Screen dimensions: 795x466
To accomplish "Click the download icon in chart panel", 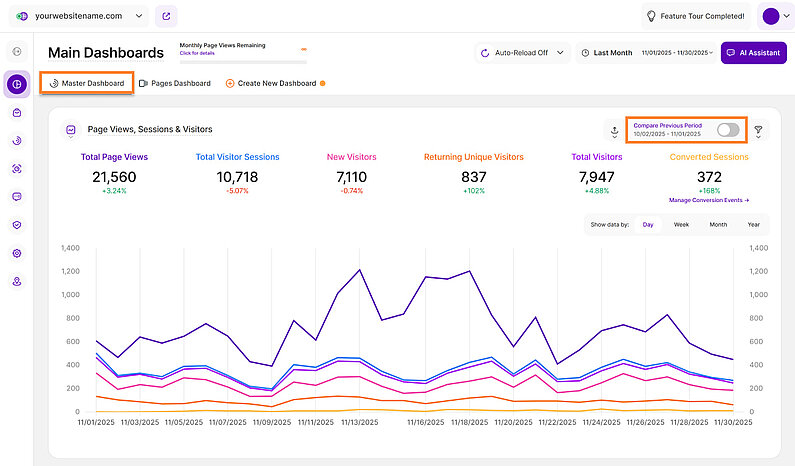I will 613,131.
